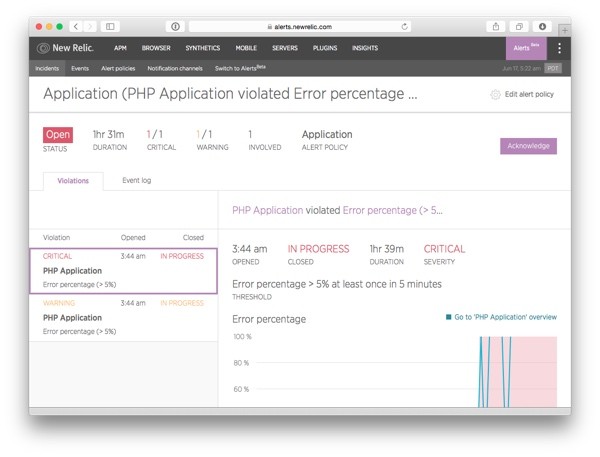Screen dimensions: 600x457
Task: Click the 1hr 39m duration in details
Action: click(386, 249)
